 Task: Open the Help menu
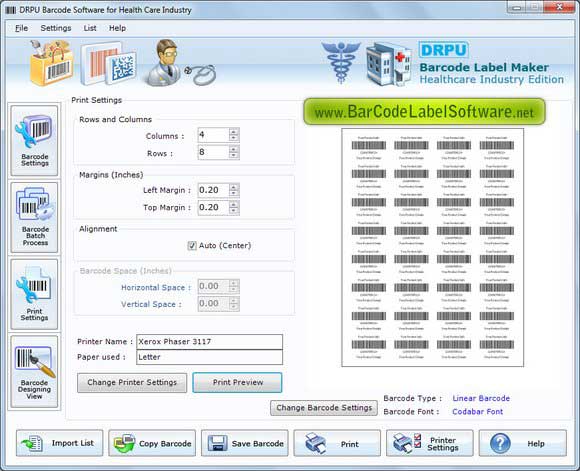117,28
